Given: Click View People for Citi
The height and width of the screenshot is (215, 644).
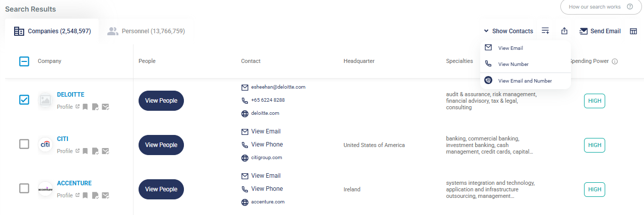Looking at the screenshot, I should 161,145.
